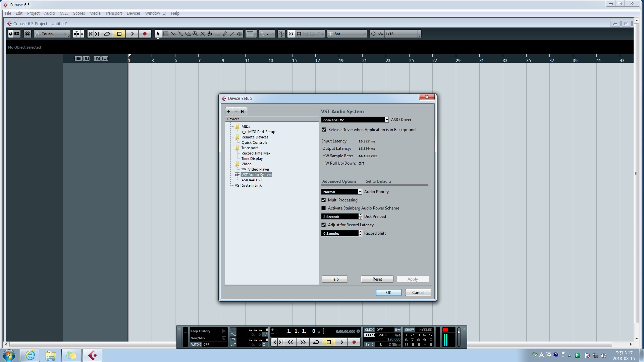Image resolution: width=644 pixels, height=362 pixels.
Task: Select Quick Controls tree item
Action: click(x=254, y=142)
